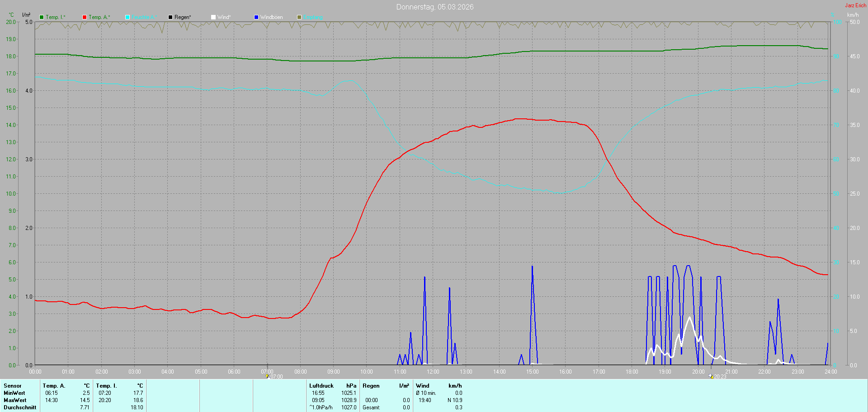Click the Sensor header in statistics table
This screenshot has width=868, height=412.
pos(13,386)
